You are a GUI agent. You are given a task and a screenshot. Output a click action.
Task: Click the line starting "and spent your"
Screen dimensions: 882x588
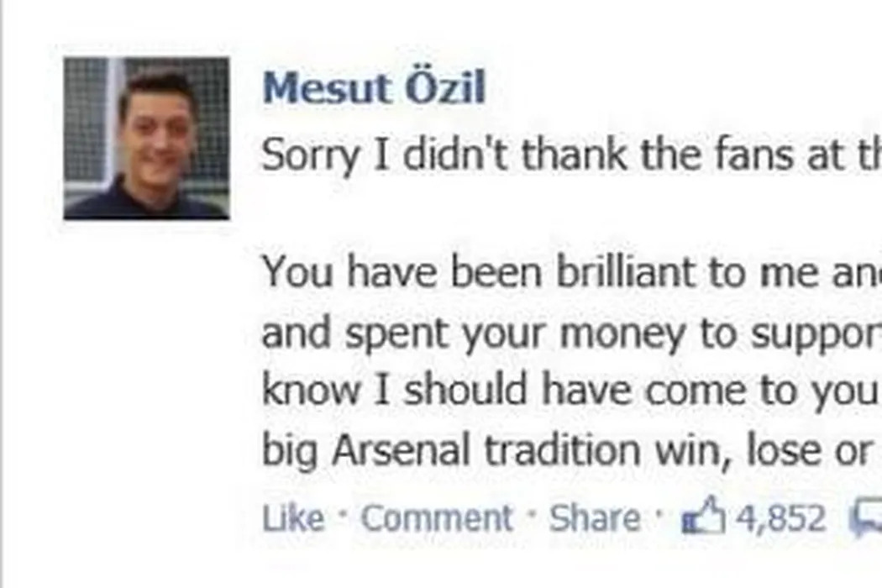pyautogui.click(x=571, y=333)
